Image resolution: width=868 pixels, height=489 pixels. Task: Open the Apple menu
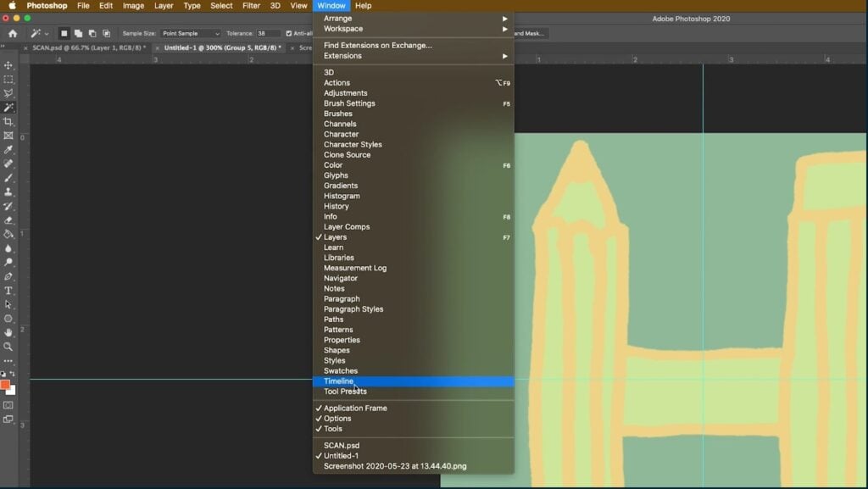12,6
